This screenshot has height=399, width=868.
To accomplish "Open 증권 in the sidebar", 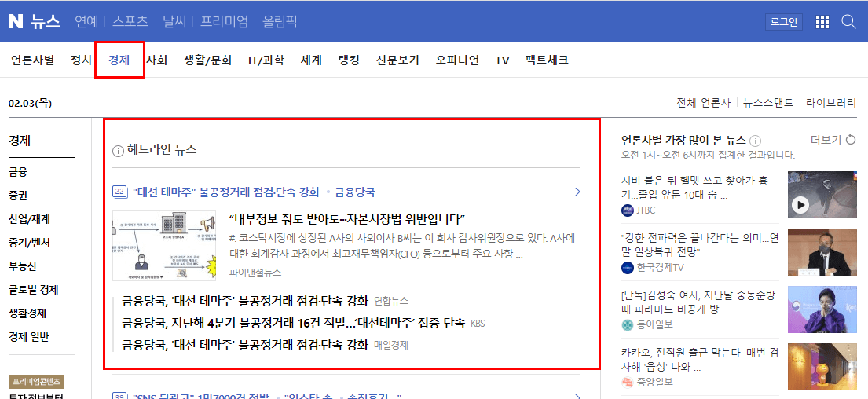I will [x=18, y=196].
